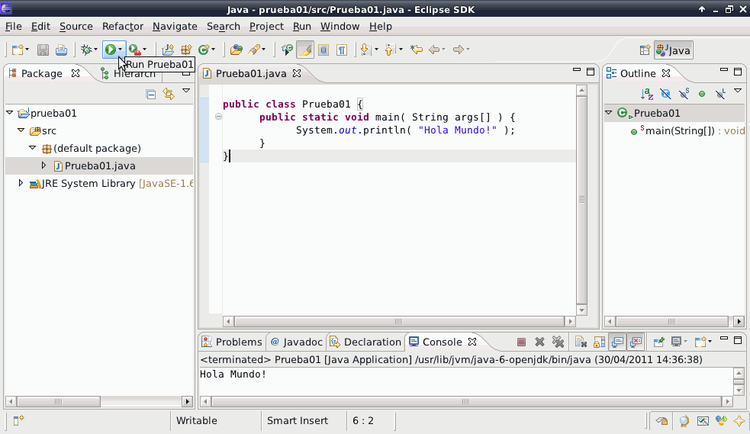Select the Java perspective button
The height and width of the screenshot is (434, 750).
click(673, 50)
